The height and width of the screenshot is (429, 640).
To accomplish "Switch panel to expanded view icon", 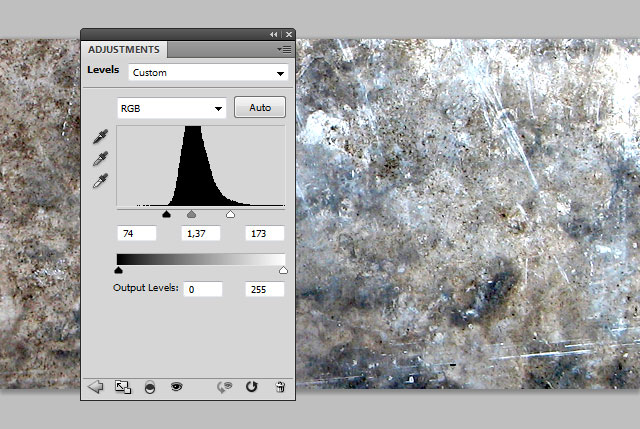I will point(123,387).
